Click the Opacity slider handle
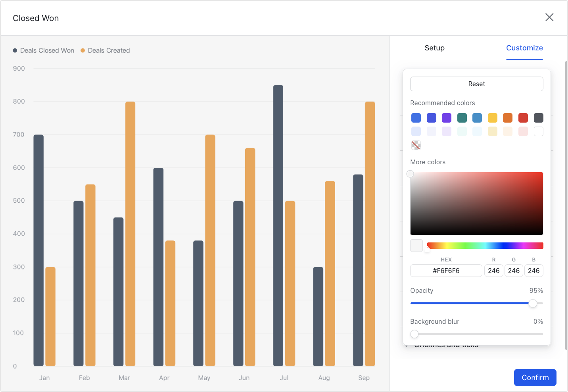 click(x=533, y=303)
